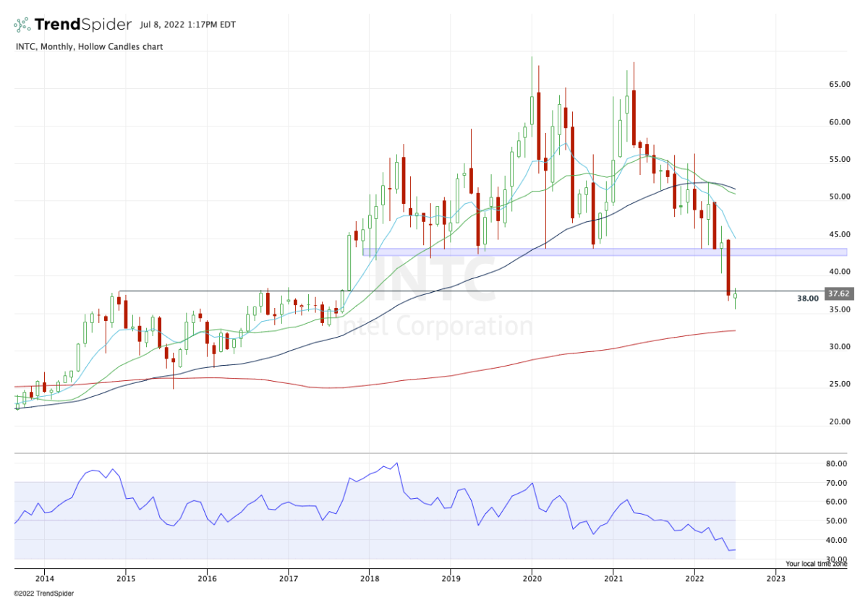Click the 55.00 price axis label
Viewport: 868px width, 600px height.
838,159
